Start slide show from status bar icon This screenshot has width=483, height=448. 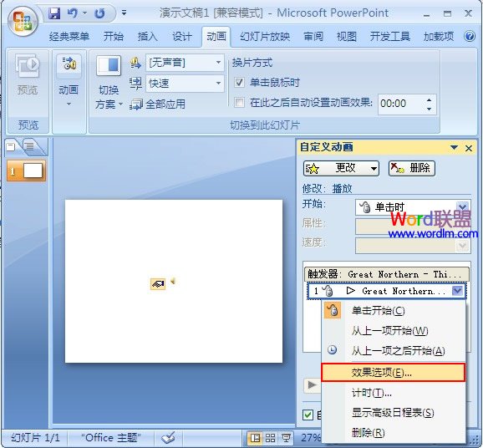click(286, 438)
